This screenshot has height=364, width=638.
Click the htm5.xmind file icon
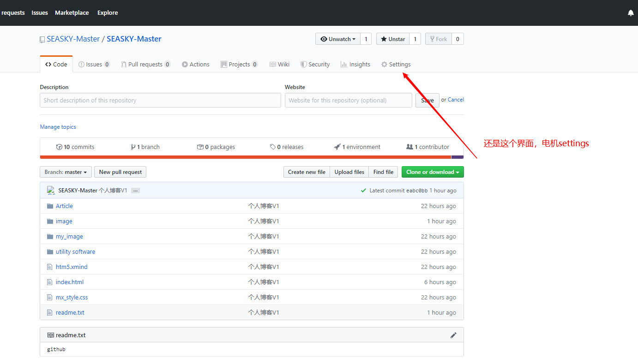click(50, 267)
